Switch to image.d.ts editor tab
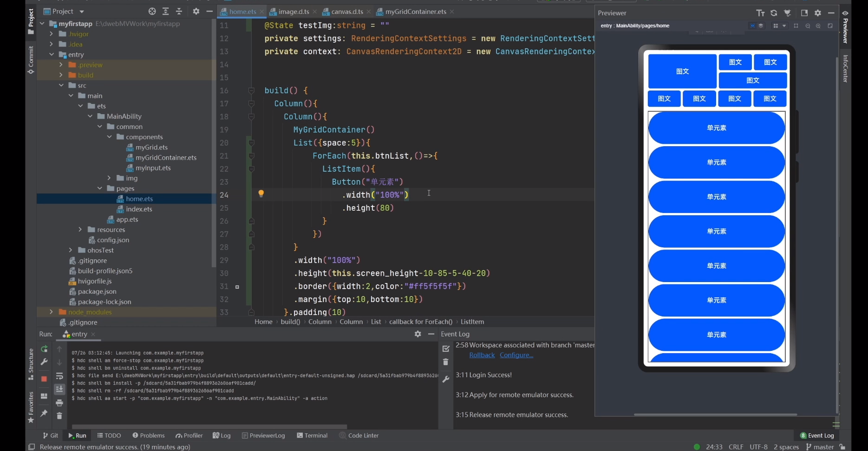Image resolution: width=868 pixels, height=451 pixels. [x=294, y=12]
